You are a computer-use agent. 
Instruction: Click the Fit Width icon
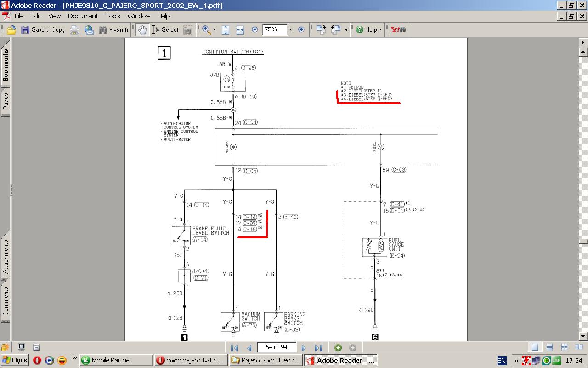coord(240,30)
